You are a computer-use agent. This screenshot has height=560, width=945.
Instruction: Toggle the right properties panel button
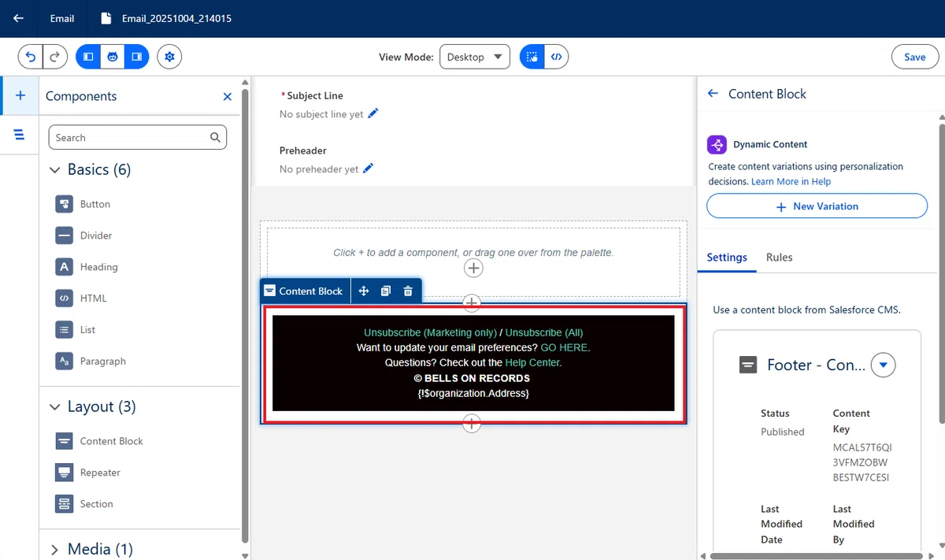(137, 57)
